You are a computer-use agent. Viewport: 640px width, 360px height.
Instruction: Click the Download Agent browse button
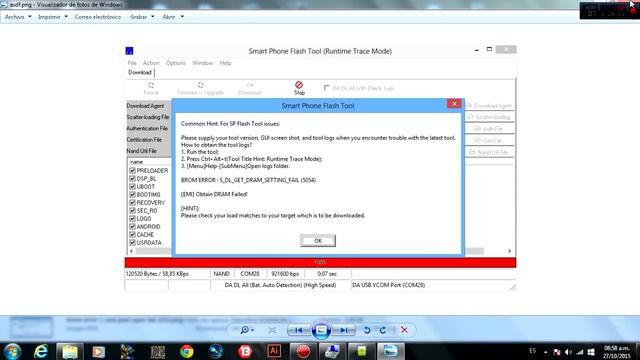(489, 106)
